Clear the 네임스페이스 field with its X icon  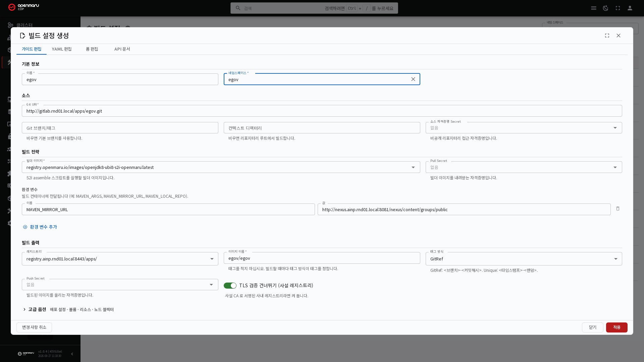click(413, 79)
